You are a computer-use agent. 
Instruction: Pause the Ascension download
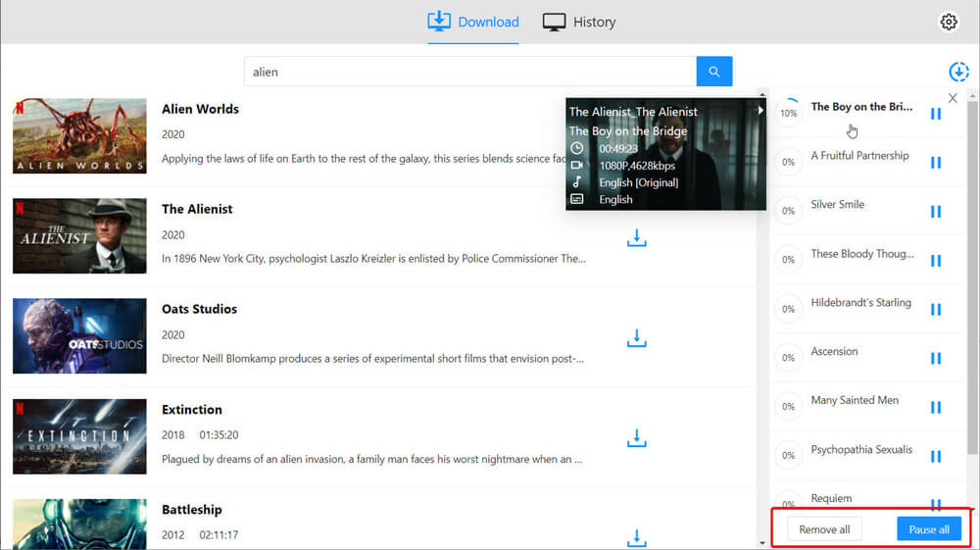tap(935, 358)
